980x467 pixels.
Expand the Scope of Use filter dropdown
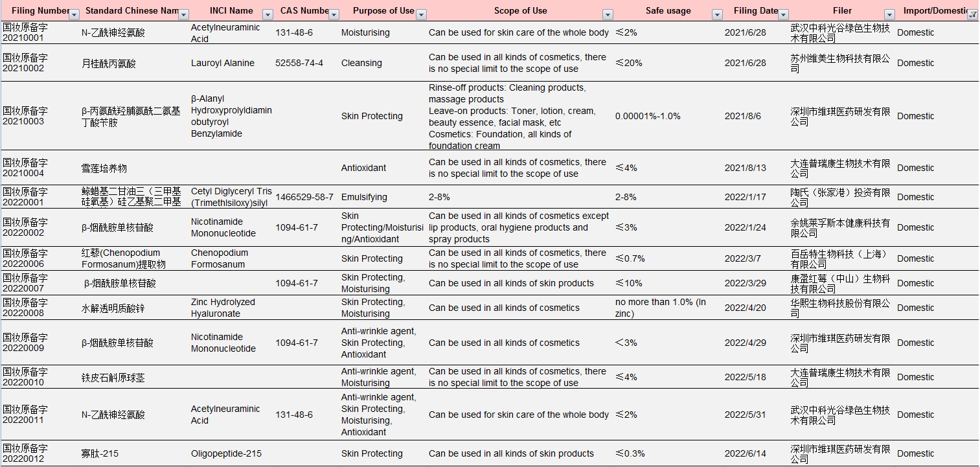(607, 14)
